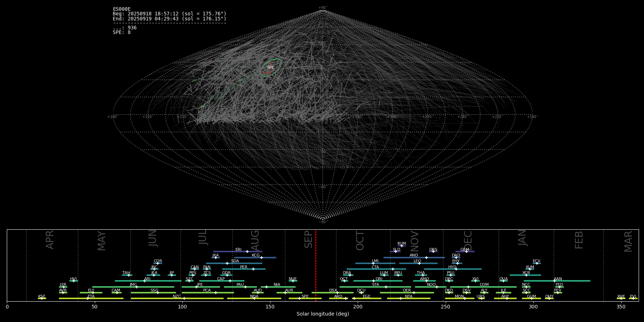Click the sporadic count '...: 936'
This screenshot has height=322, width=644.
[125, 28]
